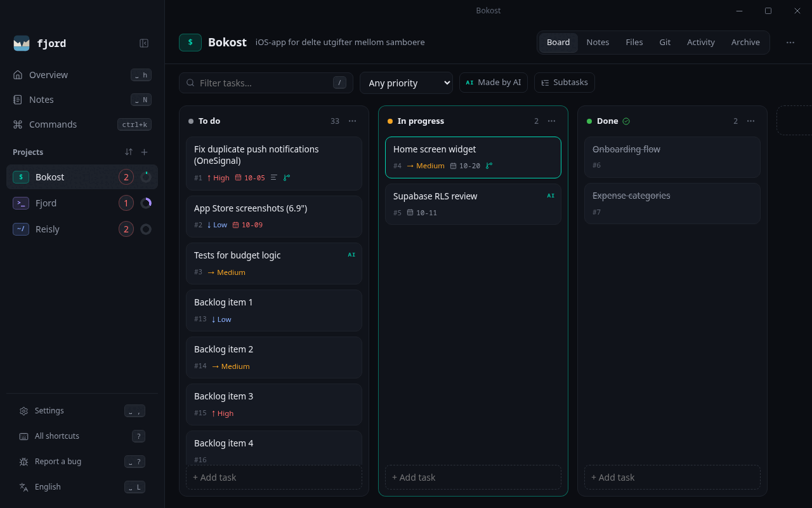Image resolution: width=812 pixels, height=508 pixels.
Task: Open the Any priority dropdown
Action: (x=406, y=83)
